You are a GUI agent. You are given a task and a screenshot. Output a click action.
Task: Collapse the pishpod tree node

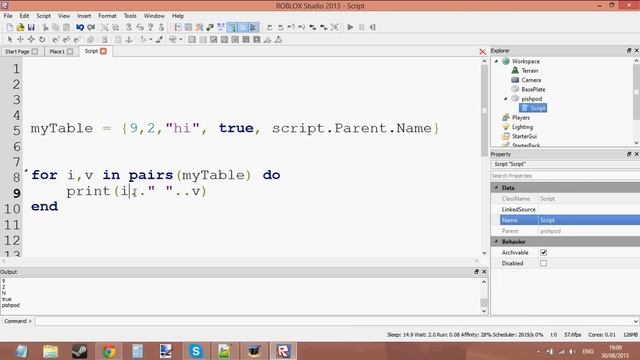tap(505, 99)
